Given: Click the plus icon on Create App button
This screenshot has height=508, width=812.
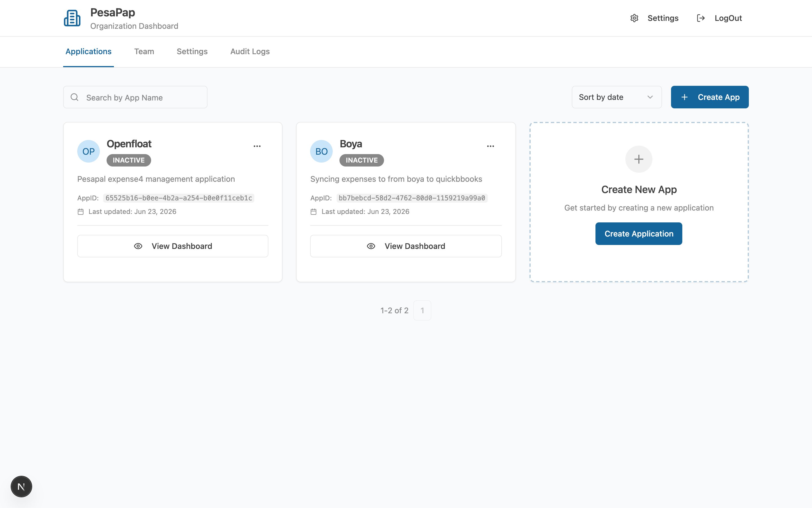Looking at the screenshot, I should [685, 97].
